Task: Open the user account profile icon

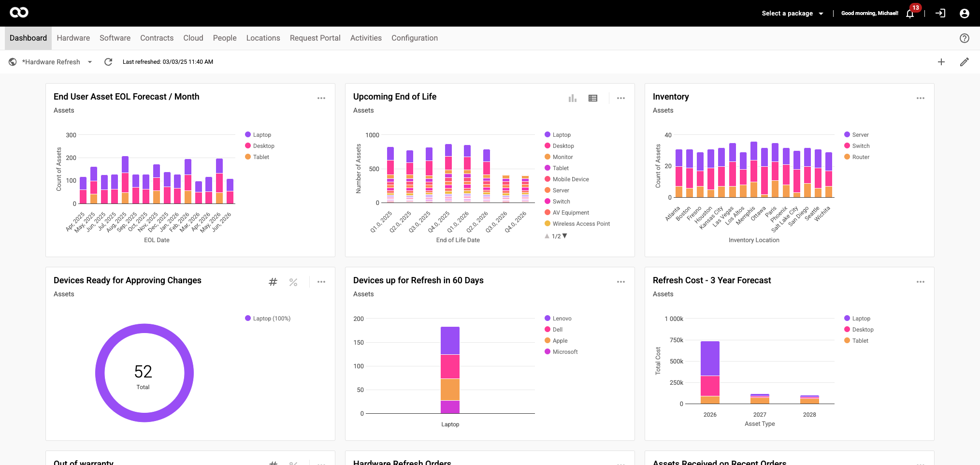Action: point(964,14)
